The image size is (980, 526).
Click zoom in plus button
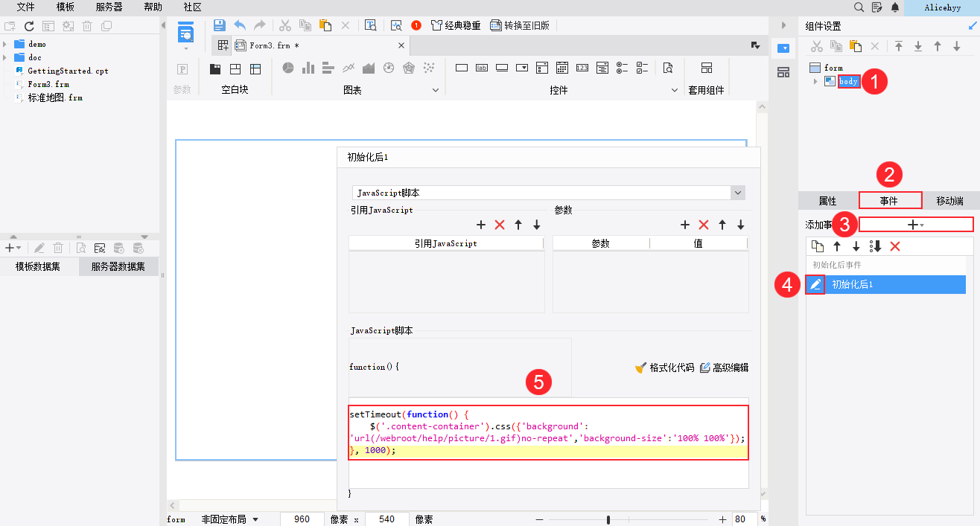(x=722, y=519)
